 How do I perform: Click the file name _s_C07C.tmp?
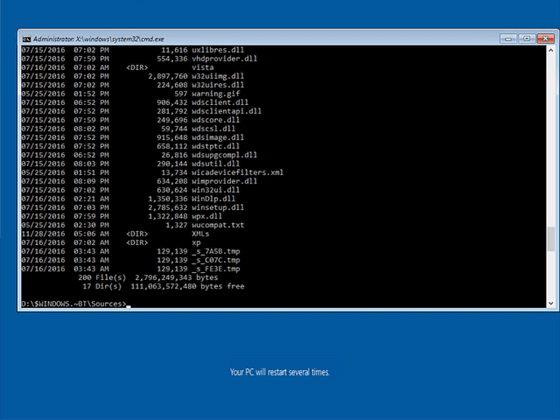[x=216, y=260]
